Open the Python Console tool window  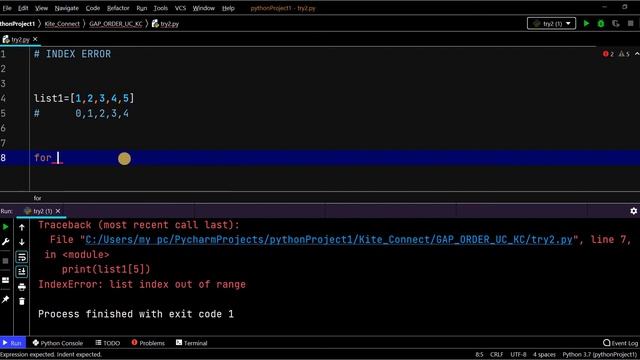tap(58, 343)
